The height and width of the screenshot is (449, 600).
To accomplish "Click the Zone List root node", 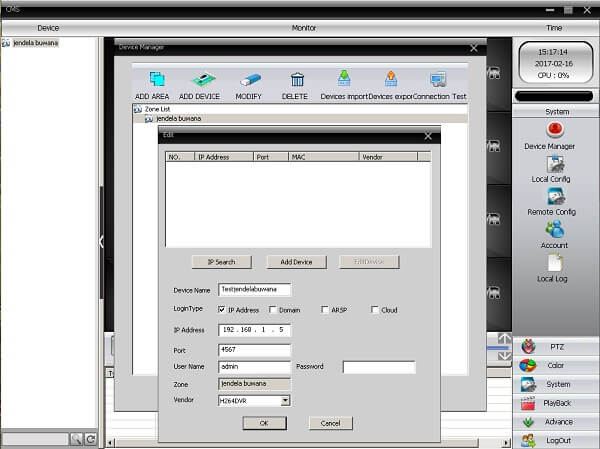I will 157,109.
